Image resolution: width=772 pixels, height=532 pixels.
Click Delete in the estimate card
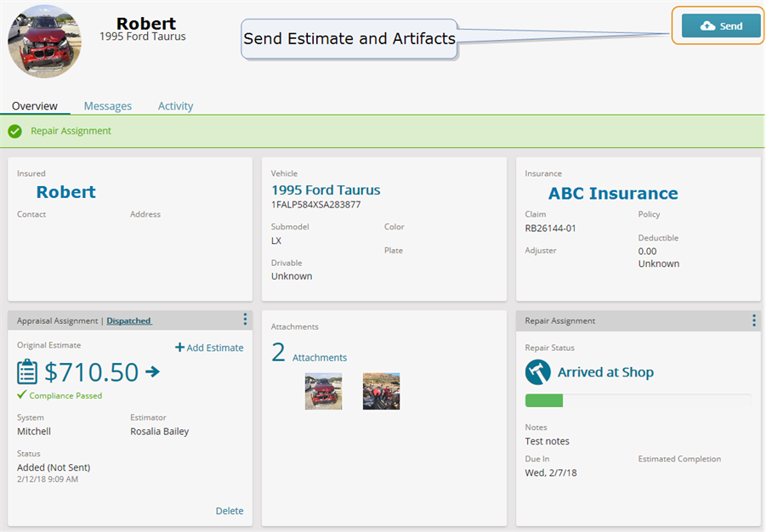[x=230, y=511]
